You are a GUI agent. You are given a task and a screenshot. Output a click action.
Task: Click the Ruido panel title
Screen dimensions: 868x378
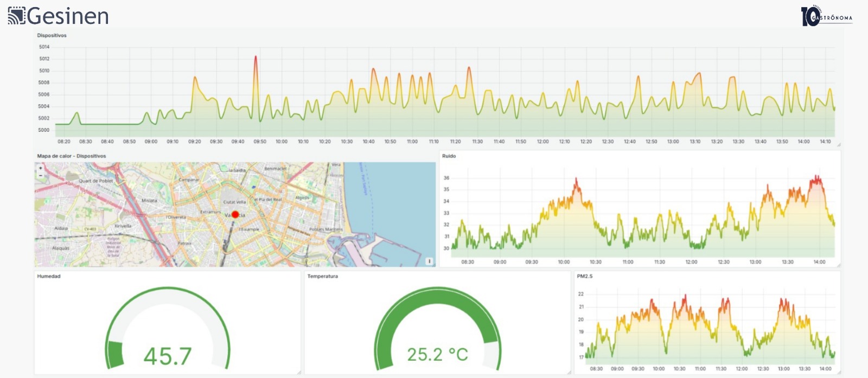(x=449, y=156)
